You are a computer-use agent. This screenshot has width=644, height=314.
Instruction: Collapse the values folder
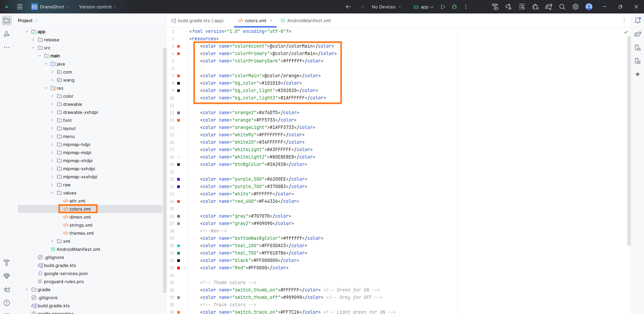(x=52, y=193)
